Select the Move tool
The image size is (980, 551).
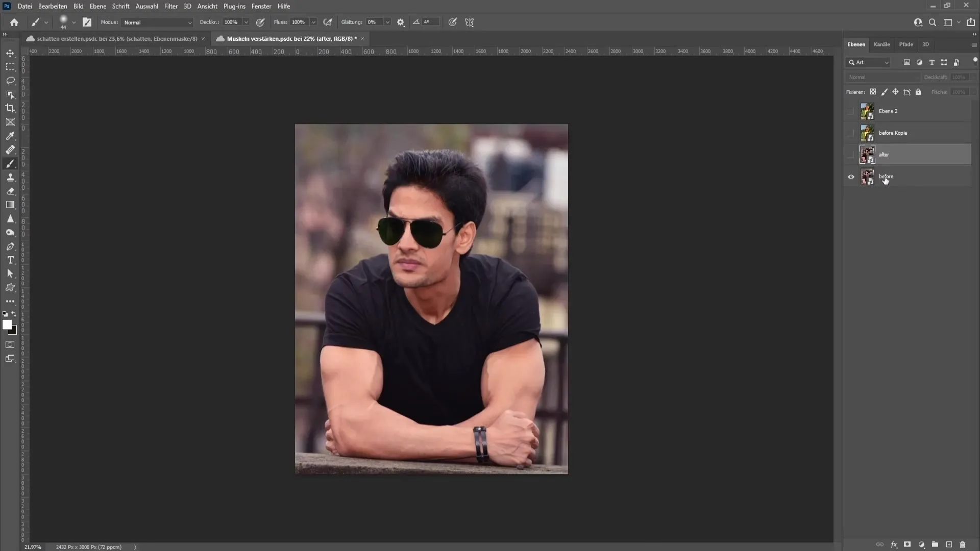pyautogui.click(x=10, y=53)
